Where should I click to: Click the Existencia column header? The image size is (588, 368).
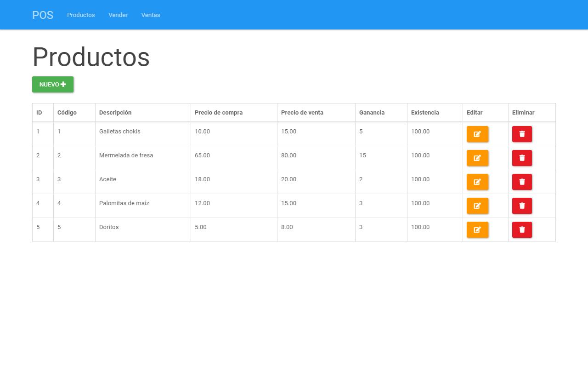[425, 113]
